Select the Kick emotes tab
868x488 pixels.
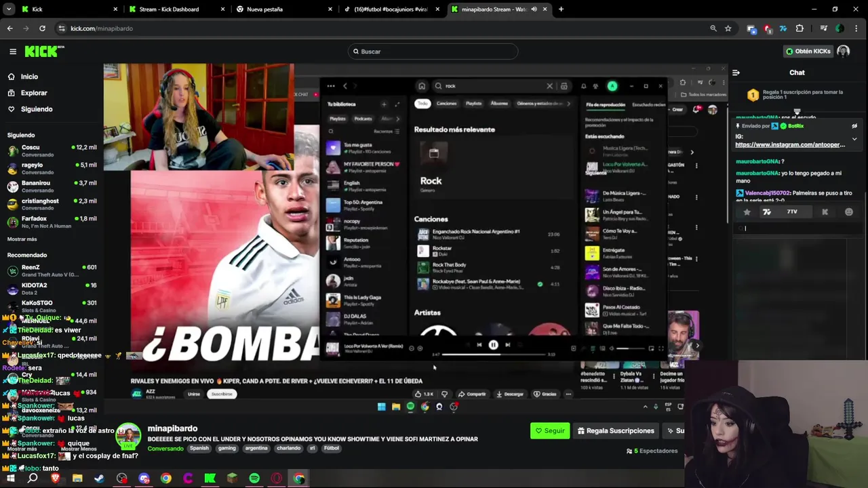click(825, 212)
